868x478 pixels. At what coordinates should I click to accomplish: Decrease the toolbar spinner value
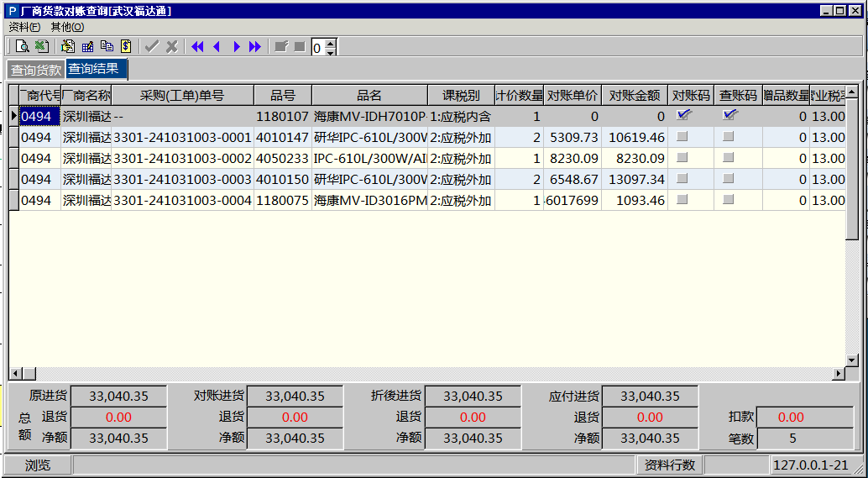330,52
